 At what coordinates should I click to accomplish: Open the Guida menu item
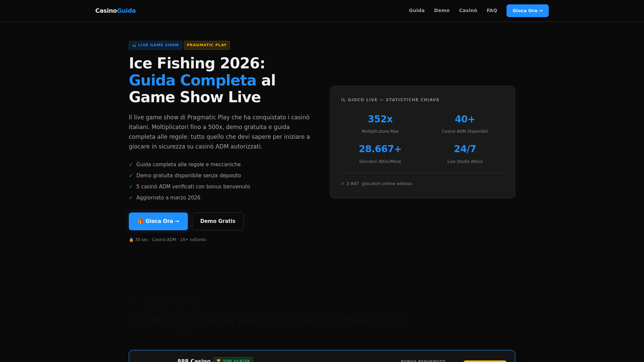(417, 11)
